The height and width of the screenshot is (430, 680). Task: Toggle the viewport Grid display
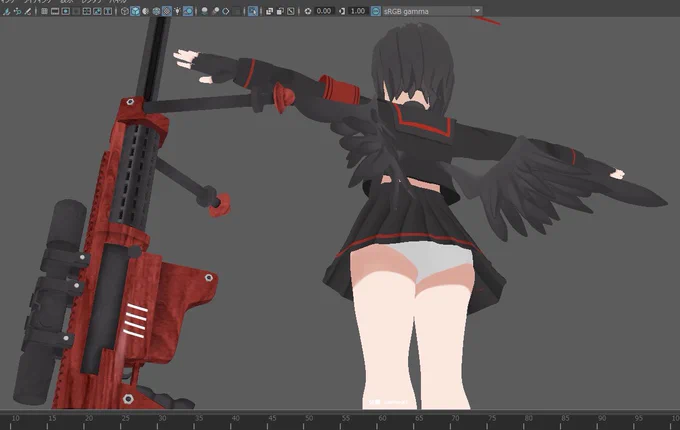coord(44,11)
